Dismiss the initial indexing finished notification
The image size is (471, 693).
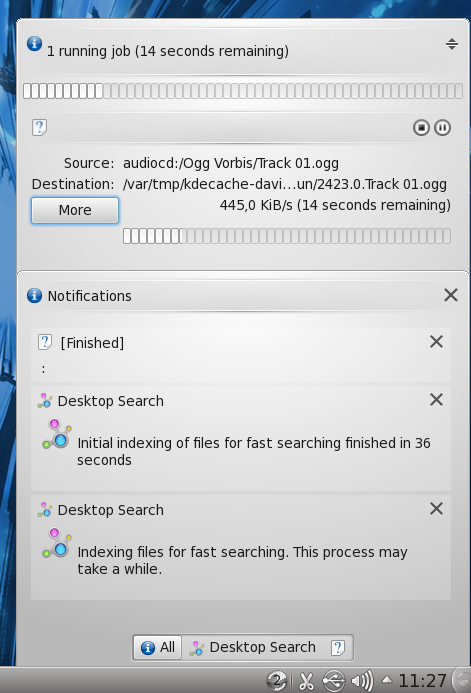click(x=437, y=400)
